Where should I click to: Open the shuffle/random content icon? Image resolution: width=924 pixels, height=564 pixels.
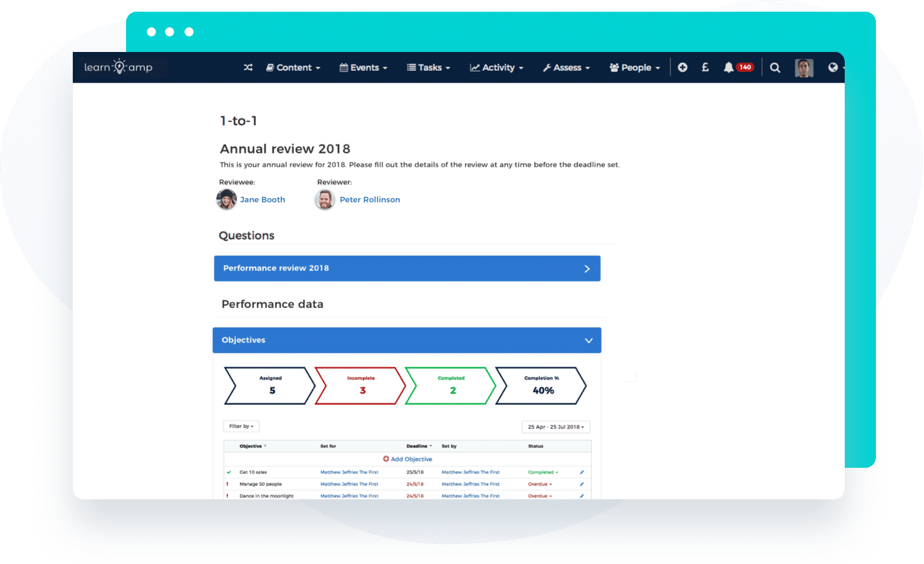248,67
